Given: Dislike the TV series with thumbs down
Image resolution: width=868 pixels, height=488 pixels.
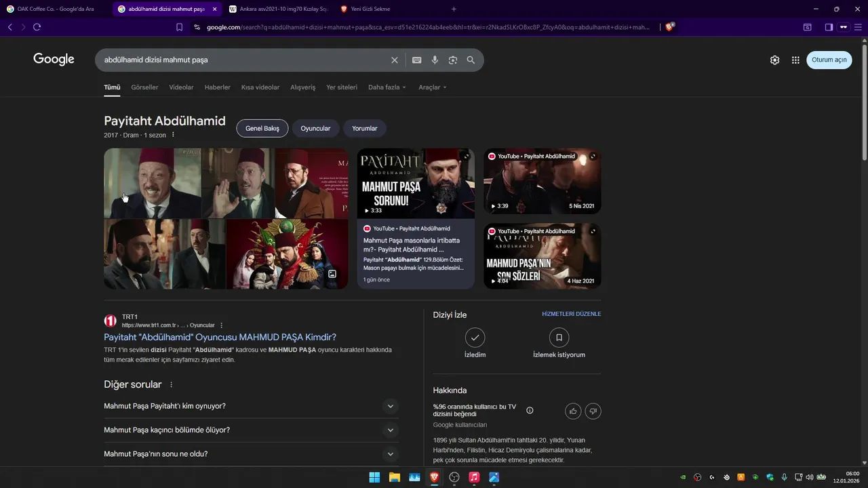Looking at the screenshot, I should pos(593,411).
